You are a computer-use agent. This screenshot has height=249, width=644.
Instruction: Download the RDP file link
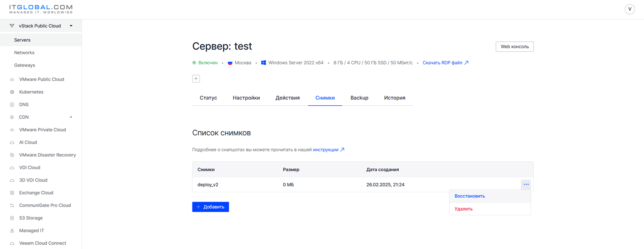coord(442,63)
